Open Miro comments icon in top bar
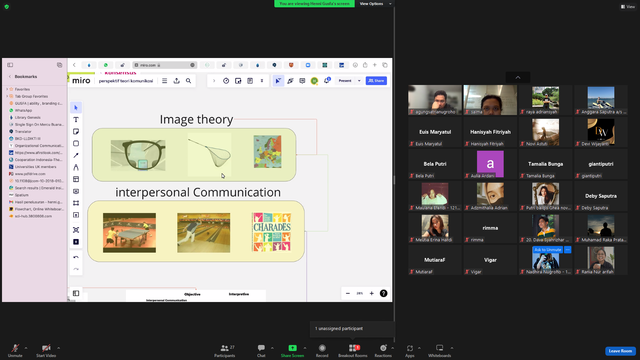 (x=302, y=81)
